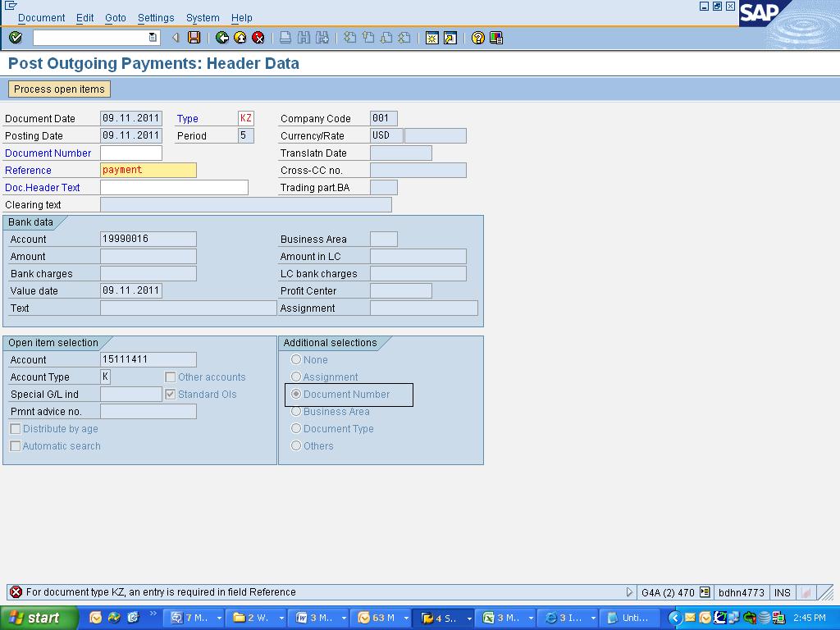Click the Enter (green checkmark) icon
The image size is (840, 630).
pos(14,38)
